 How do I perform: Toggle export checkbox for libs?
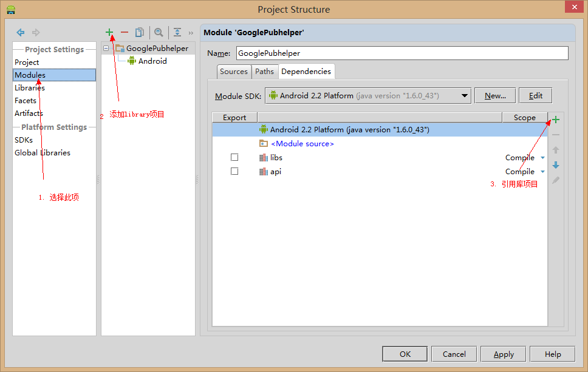click(234, 157)
